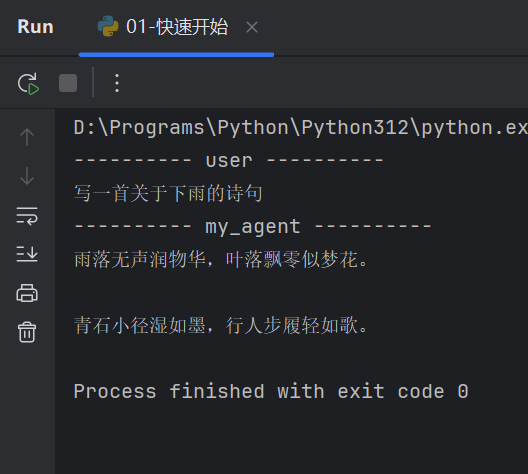Screen dimensions: 528x474
Task: Clear all console output with trash icon
Action: (x=27, y=332)
